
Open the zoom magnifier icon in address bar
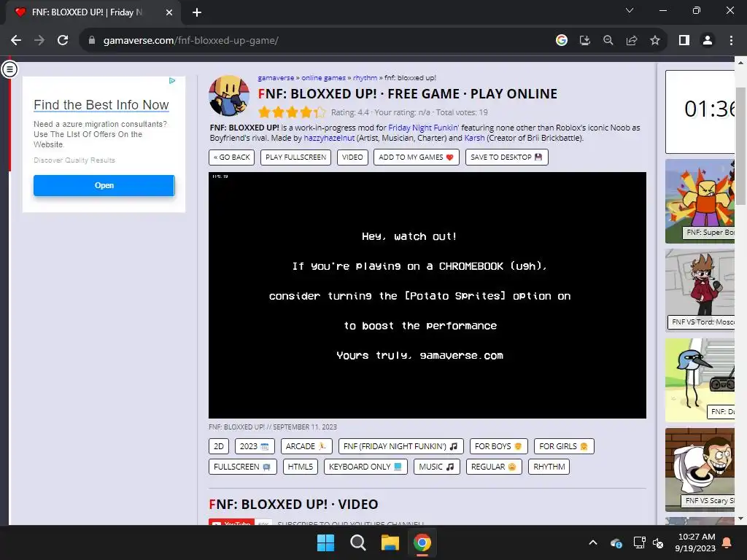(x=608, y=41)
